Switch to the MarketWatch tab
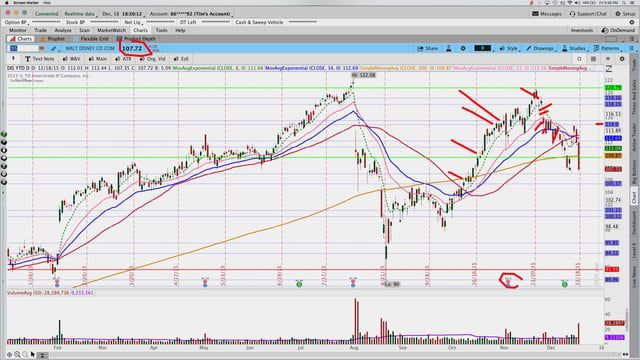The width and height of the screenshot is (640, 360). 111,30
